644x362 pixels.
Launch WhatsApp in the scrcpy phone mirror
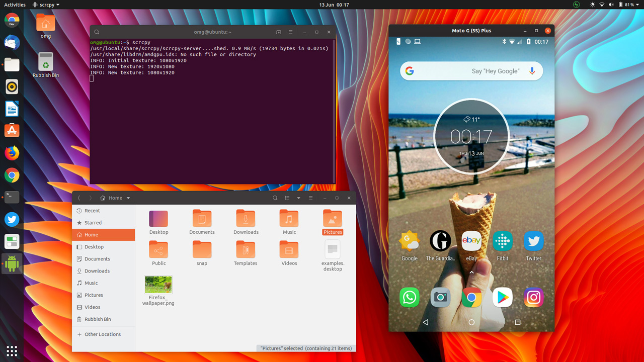point(409,297)
